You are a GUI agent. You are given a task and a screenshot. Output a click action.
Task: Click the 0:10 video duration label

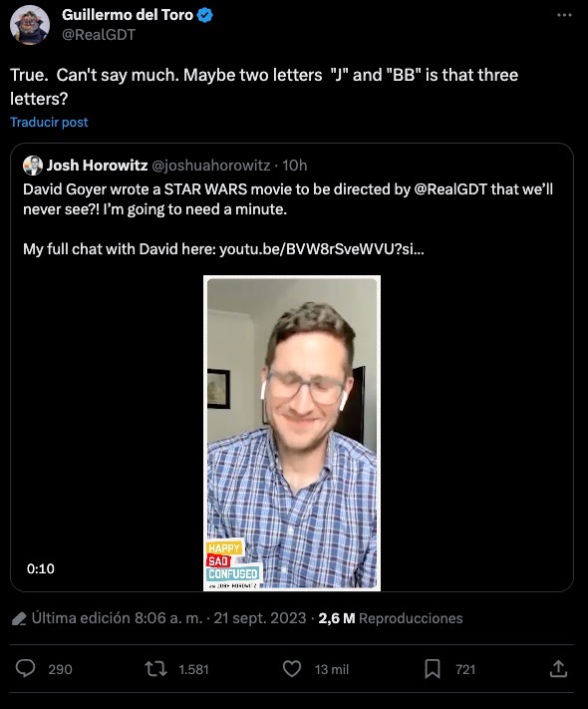click(x=41, y=568)
